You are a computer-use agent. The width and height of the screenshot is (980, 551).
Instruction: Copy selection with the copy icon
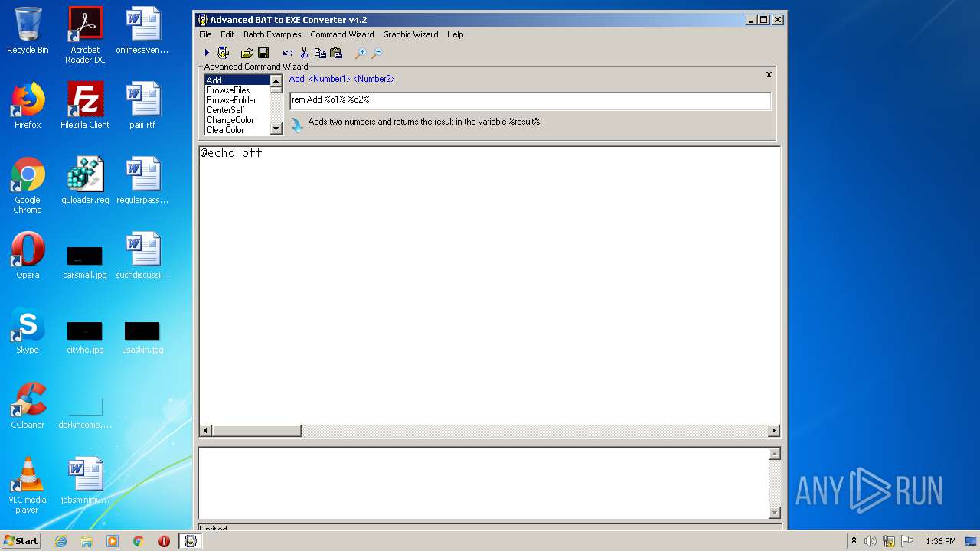320,53
